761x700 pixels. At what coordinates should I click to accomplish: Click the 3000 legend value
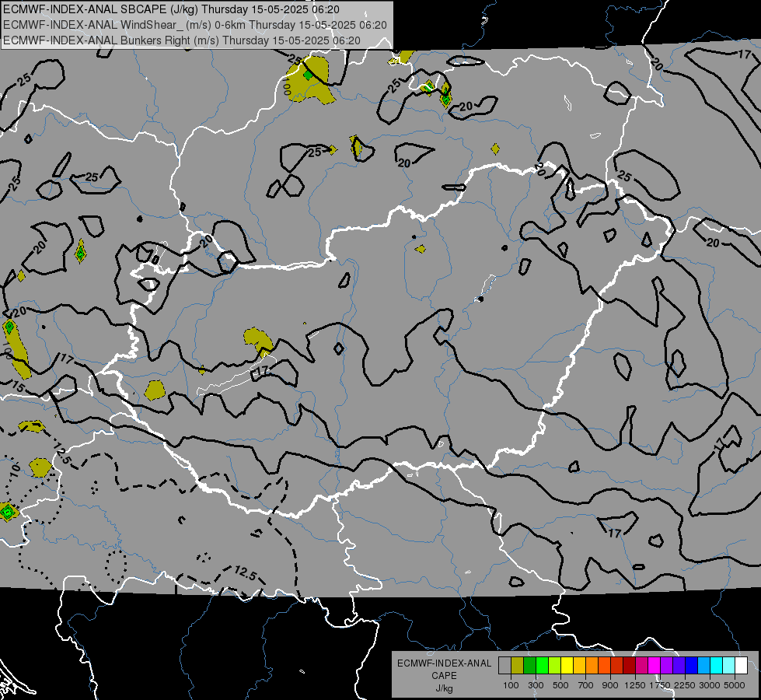pos(710,685)
